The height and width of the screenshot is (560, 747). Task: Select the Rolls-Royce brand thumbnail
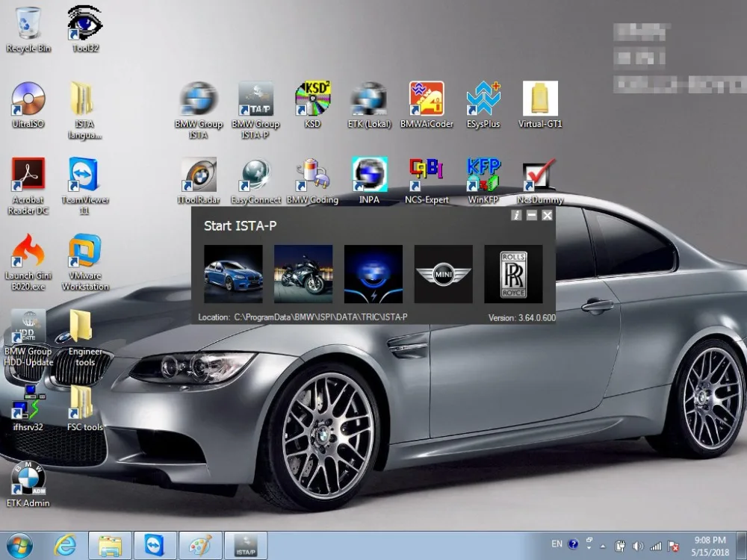[513, 274]
